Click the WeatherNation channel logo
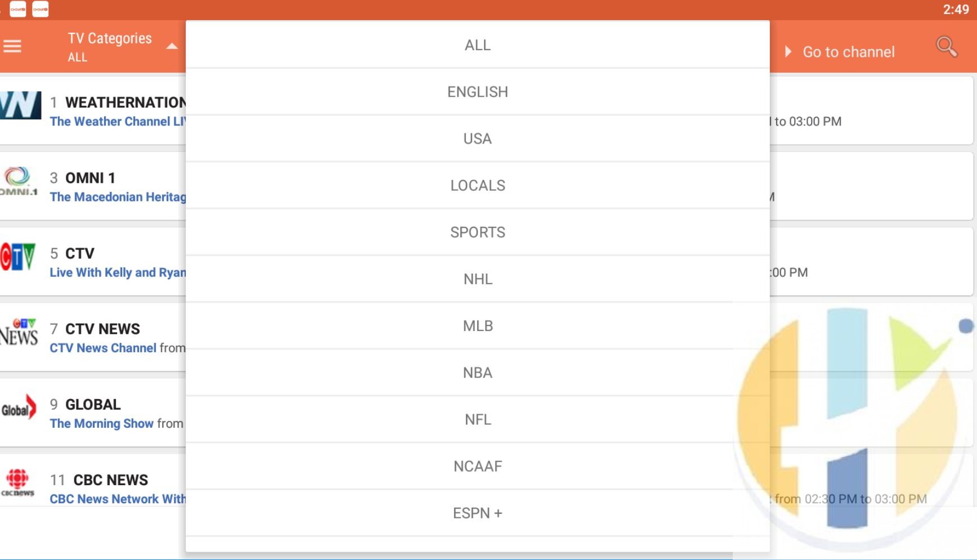 coord(21,105)
